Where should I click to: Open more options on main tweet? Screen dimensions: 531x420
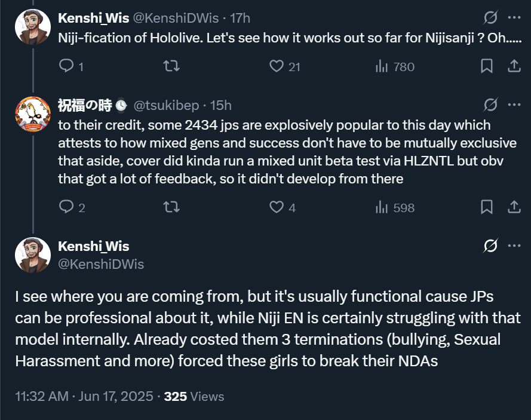pos(514,246)
